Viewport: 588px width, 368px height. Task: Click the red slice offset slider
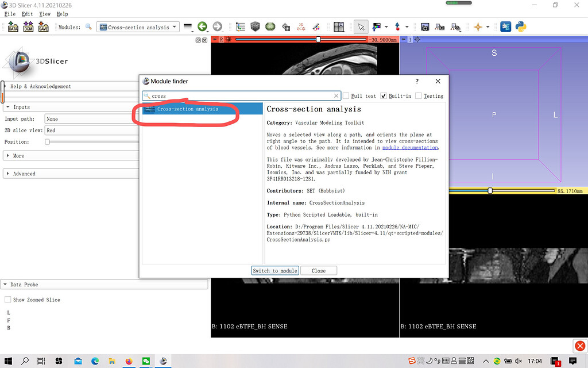click(301, 40)
